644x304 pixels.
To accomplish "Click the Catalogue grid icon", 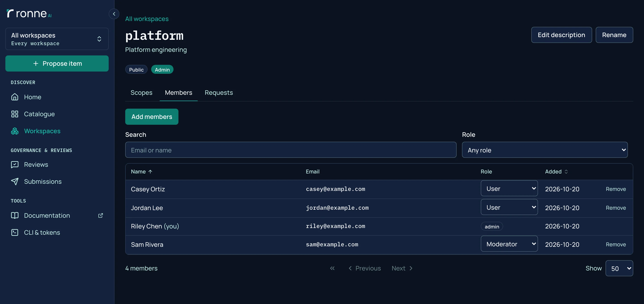I will (x=15, y=114).
